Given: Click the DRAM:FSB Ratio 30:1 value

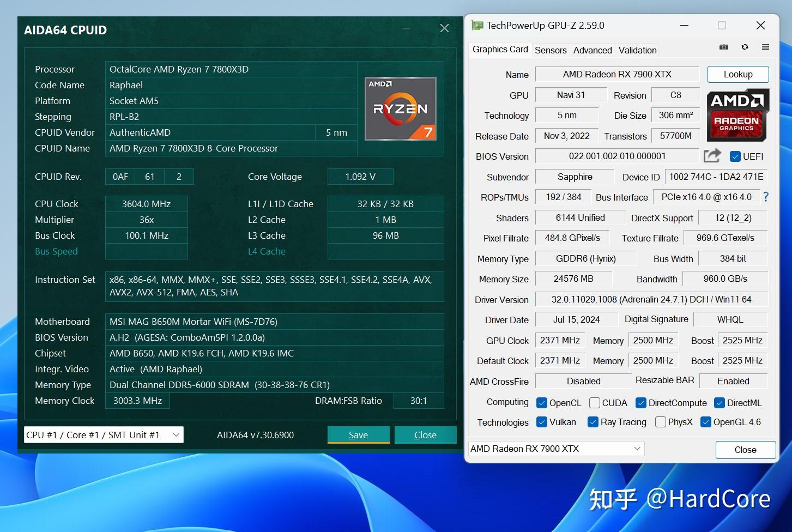Looking at the screenshot, I should [x=419, y=401].
